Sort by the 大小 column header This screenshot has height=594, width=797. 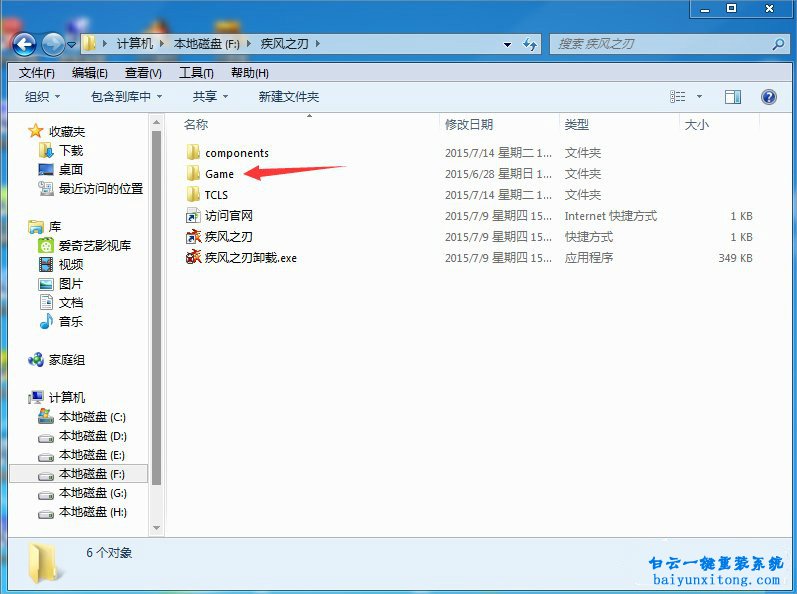click(x=696, y=124)
